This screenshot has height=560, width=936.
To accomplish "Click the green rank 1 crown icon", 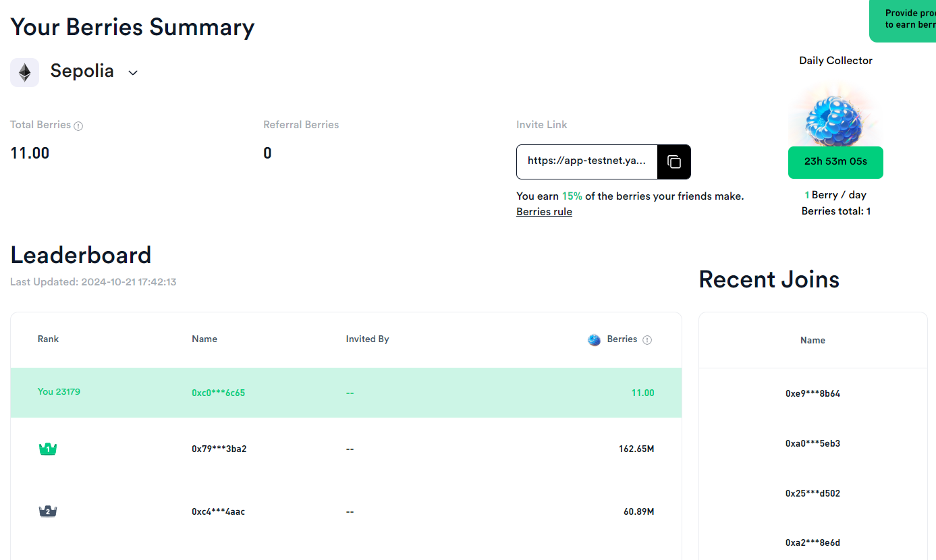I will coord(48,449).
